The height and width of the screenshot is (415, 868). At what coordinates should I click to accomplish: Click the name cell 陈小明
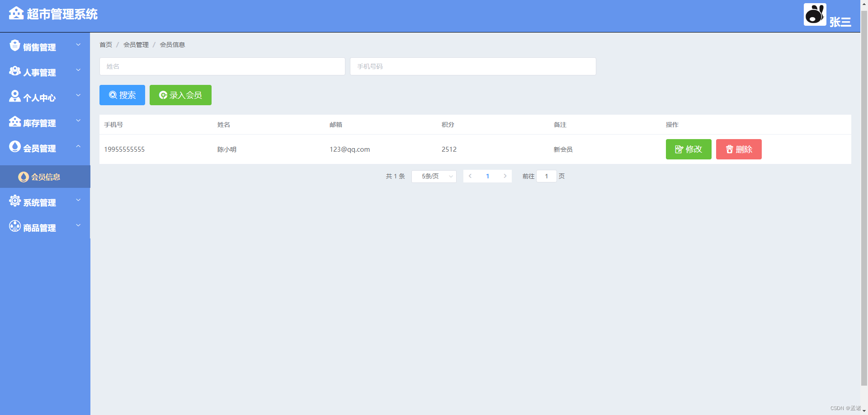[x=227, y=149]
